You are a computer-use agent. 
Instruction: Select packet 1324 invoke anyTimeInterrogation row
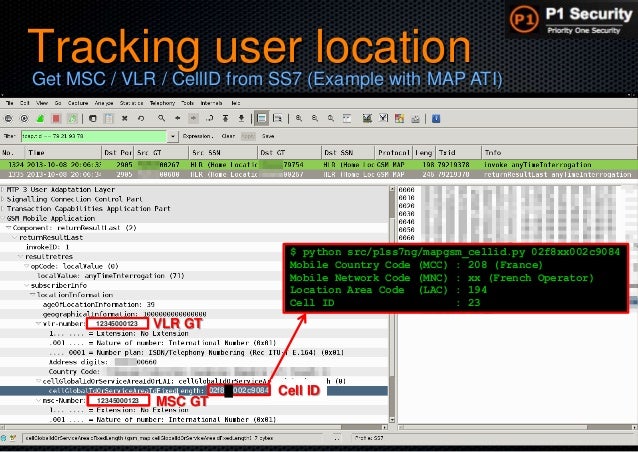point(319,165)
